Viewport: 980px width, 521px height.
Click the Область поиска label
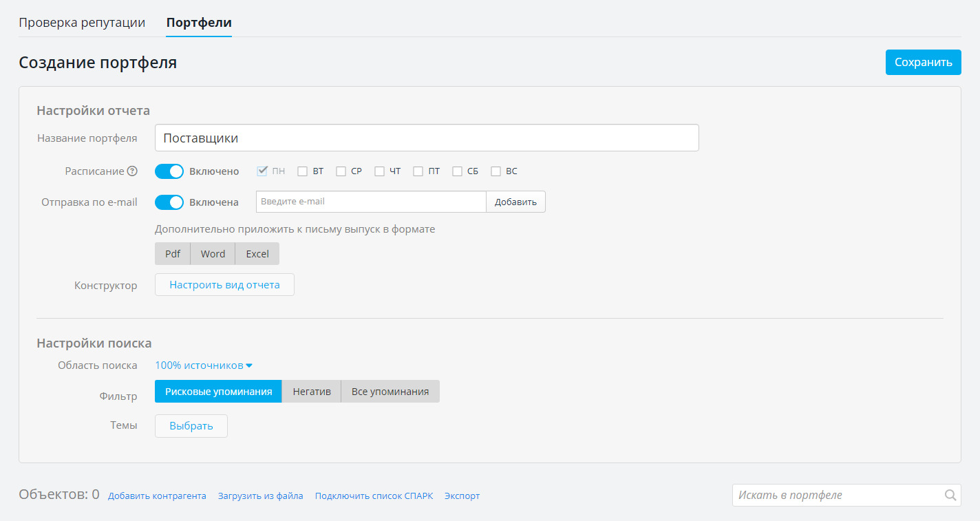(x=98, y=365)
